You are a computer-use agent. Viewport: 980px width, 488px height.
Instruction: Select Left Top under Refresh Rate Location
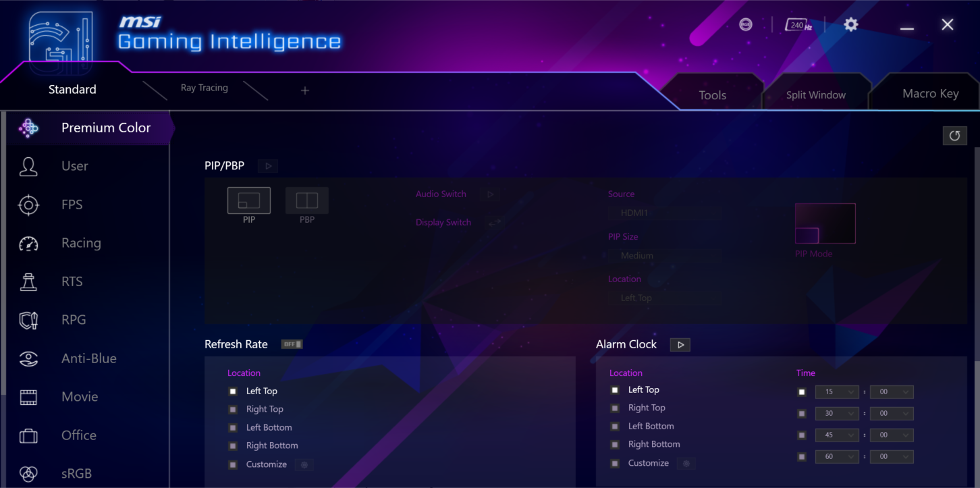253,391
